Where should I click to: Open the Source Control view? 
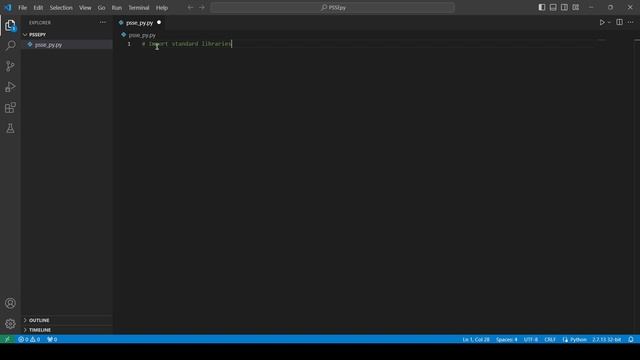tap(10, 66)
